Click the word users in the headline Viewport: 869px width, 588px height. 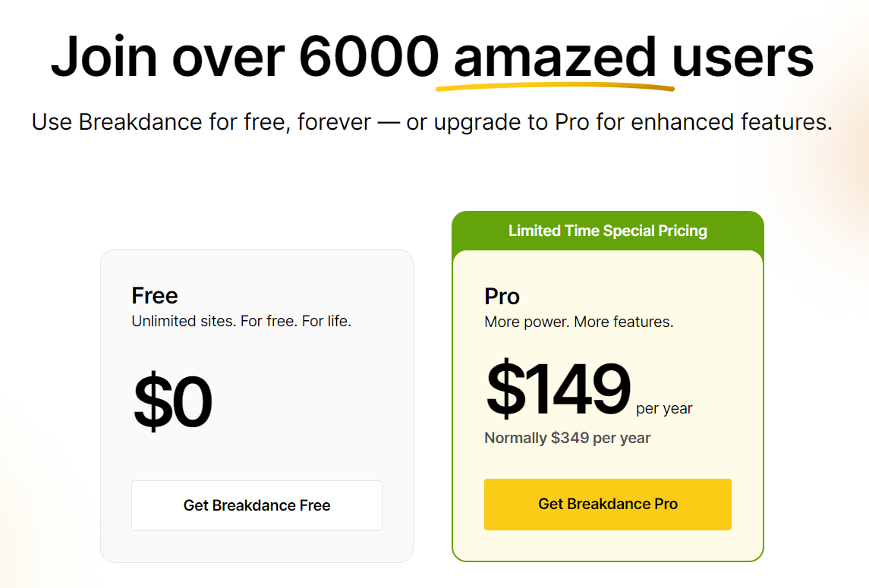coord(742,57)
